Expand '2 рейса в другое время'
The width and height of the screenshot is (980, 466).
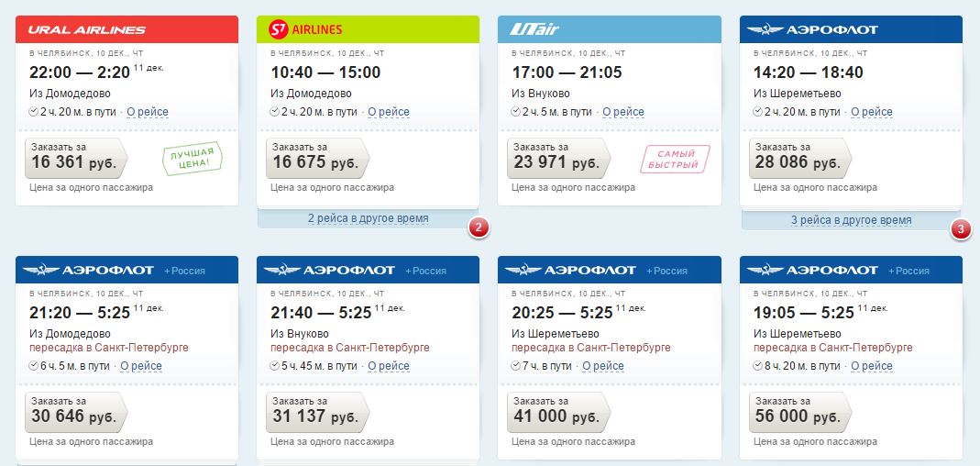369,219
